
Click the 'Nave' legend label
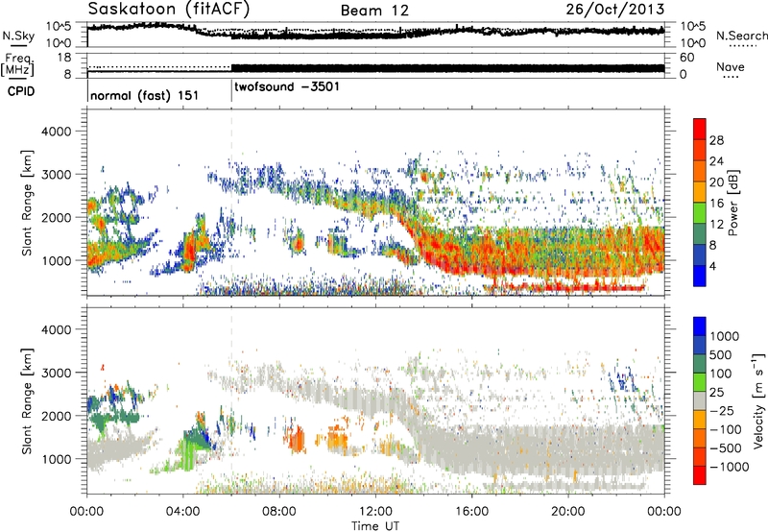coord(731,67)
